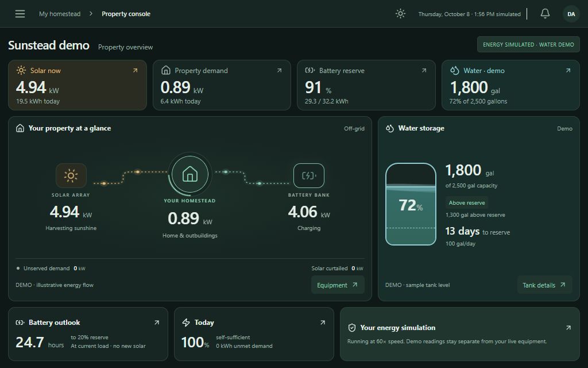Click the lightning bolt icon beside Today
The width and height of the screenshot is (588, 368).
click(x=186, y=323)
